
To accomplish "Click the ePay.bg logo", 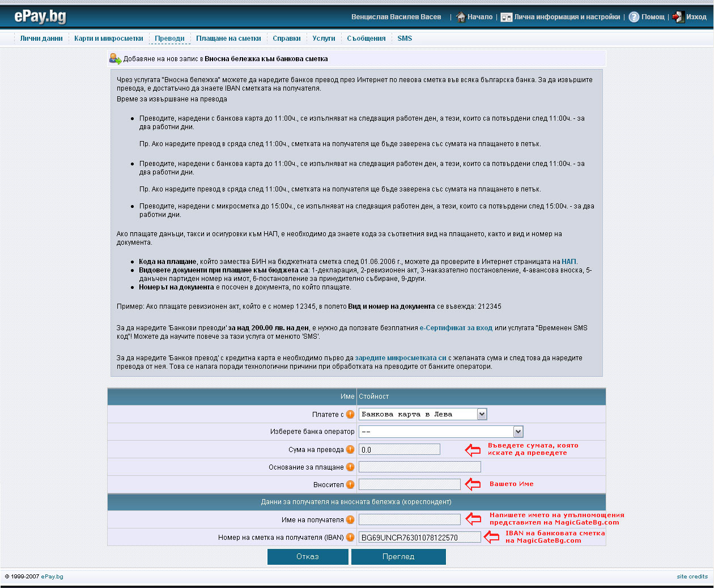I will 40,16.
